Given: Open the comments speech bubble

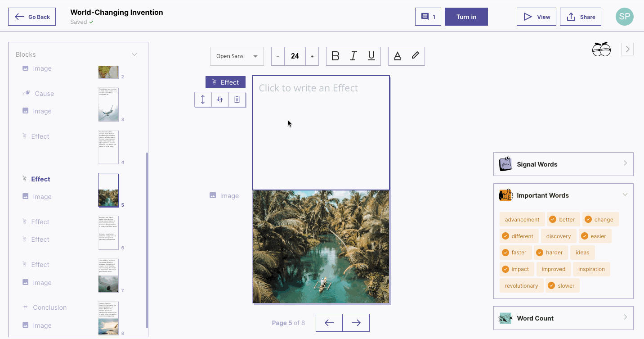Looking at the screenshot, I should click(428, 17).
